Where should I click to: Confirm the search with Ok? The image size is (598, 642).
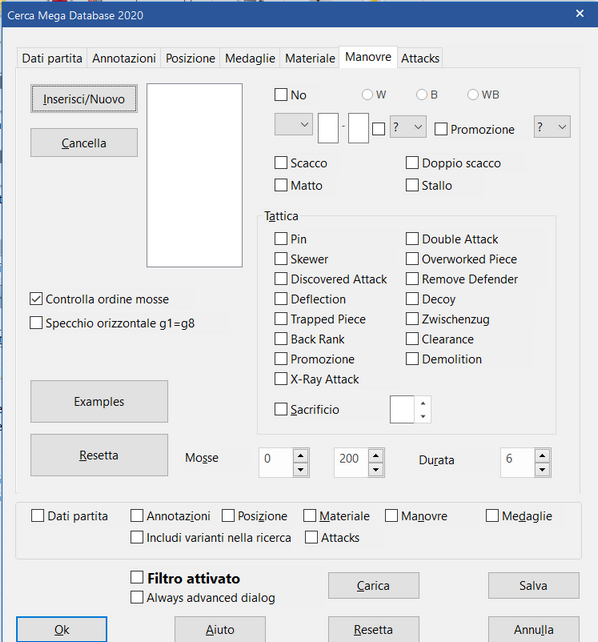click(62, 629)
